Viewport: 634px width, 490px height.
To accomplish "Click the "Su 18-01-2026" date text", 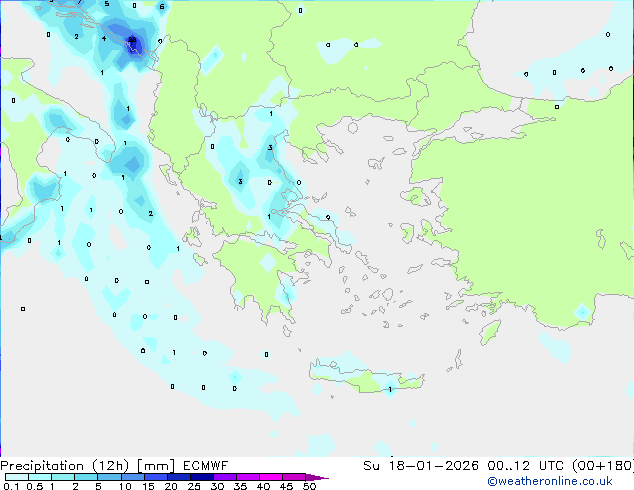I will coord(421,466).
